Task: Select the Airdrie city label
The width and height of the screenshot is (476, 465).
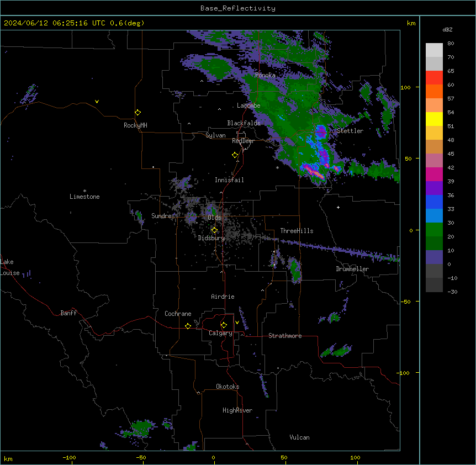Action: pos(223,297)
